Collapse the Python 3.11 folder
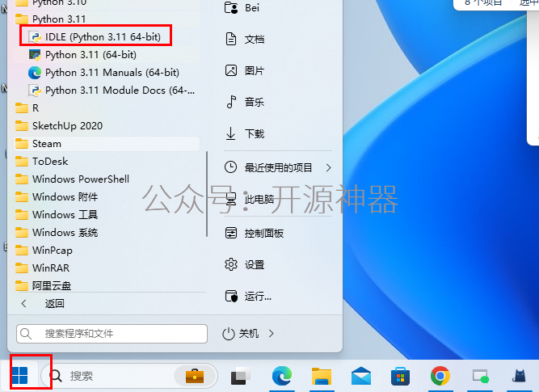 tap(51, 19)
